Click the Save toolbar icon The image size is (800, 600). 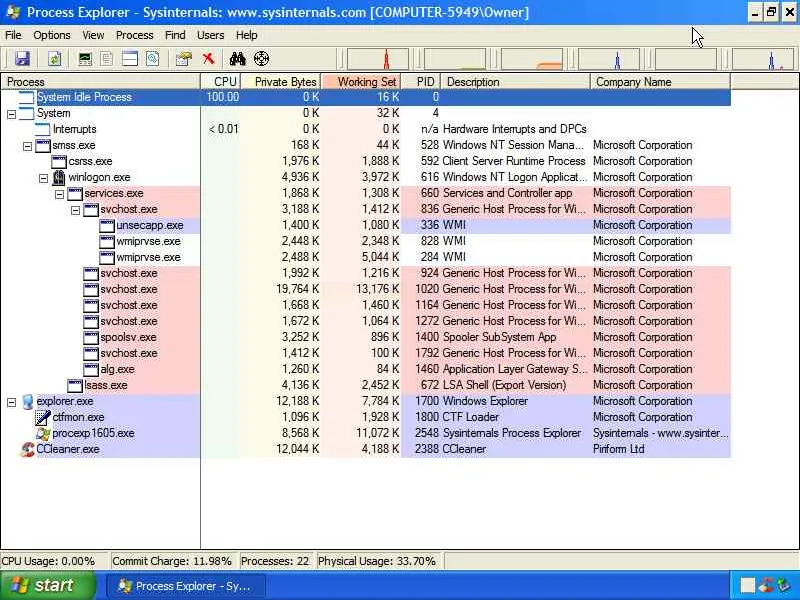pos(22,59)
